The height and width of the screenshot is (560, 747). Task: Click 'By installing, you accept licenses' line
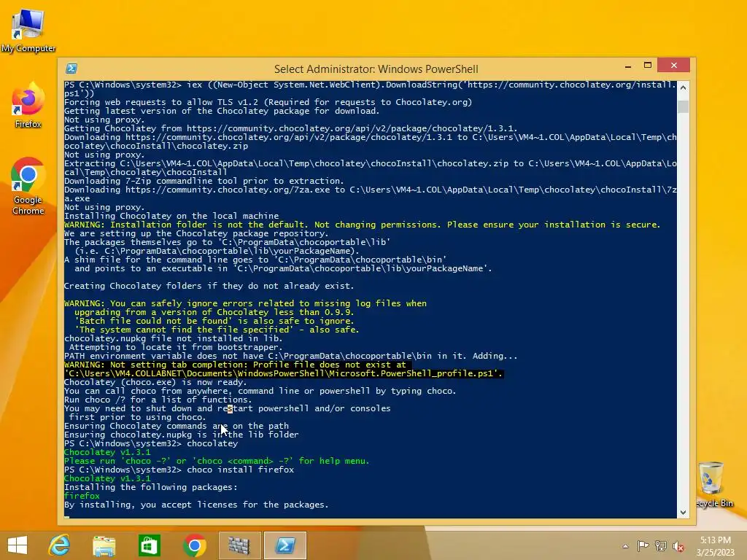[x=196, y=505]
